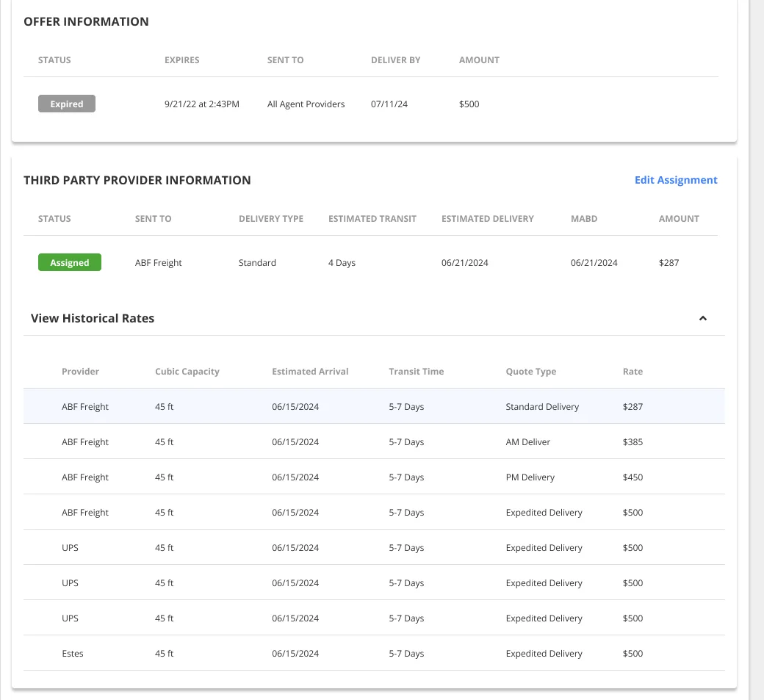Click the ESTIMATED DELIVERY column header
764x700 pixels.
pyautogui.click(x=488, y=219)
